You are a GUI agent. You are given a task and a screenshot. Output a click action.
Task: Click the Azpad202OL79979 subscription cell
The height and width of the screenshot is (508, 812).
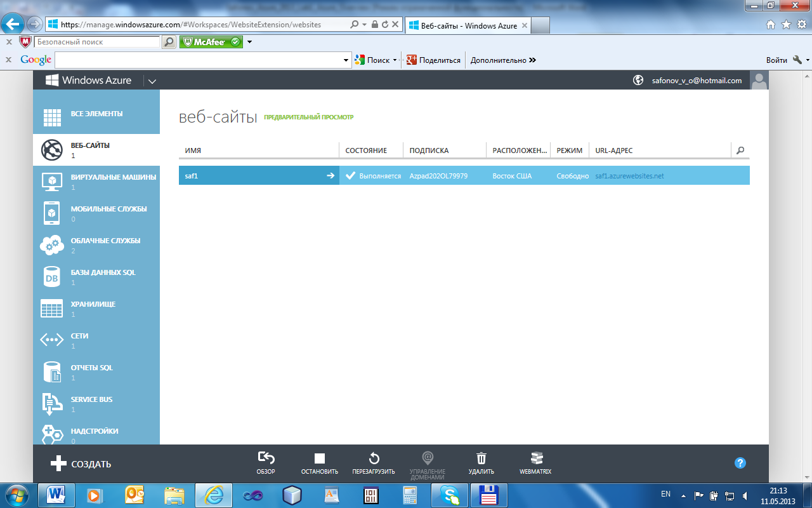(x=438, y=176)
